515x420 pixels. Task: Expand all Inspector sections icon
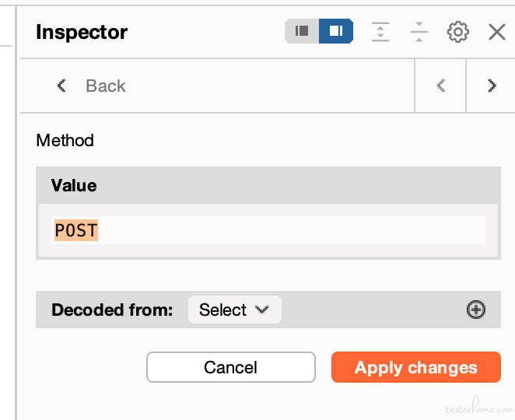point(380,32)
